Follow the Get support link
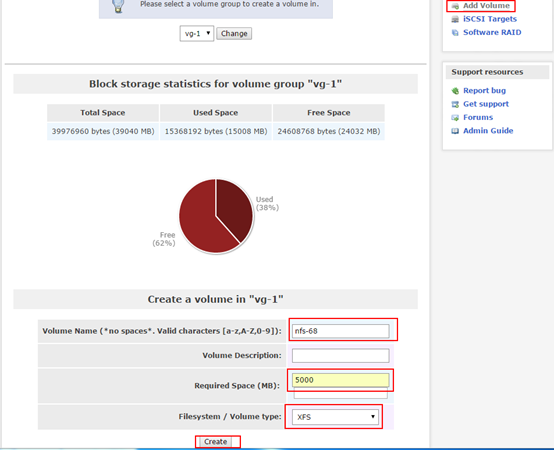This screenshot has width=554, height=450. [486, 104]
